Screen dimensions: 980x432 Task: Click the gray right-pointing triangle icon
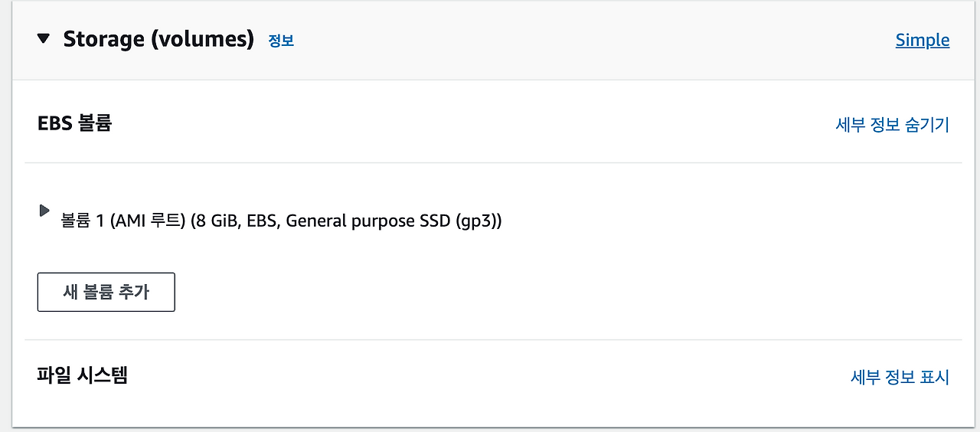pos(44,210)
